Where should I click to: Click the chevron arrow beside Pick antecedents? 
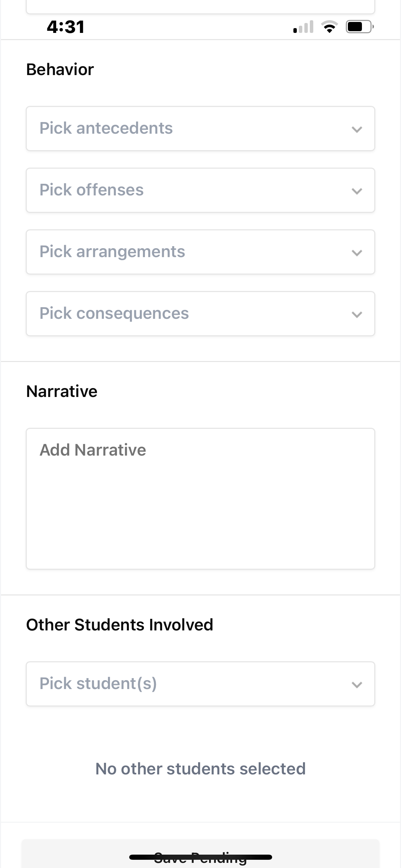coord(357,129)
